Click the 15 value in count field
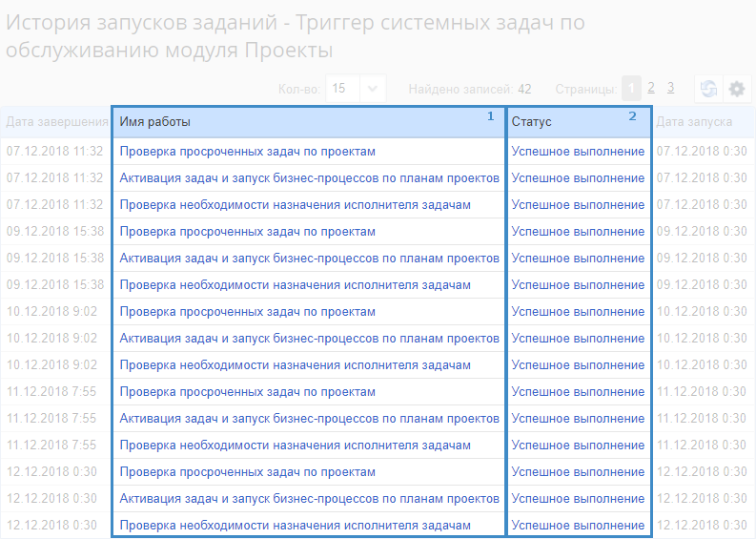 pyautogui.click(x=338, y=88)
